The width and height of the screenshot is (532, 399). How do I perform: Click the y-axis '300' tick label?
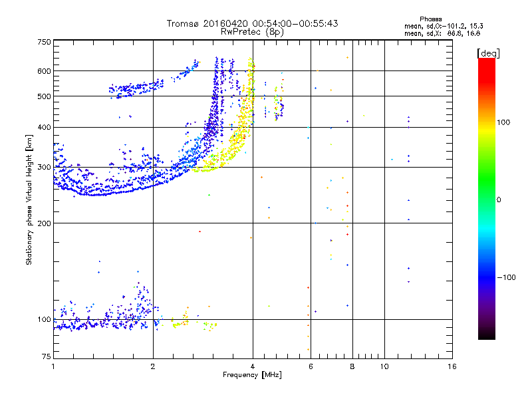pyautogui.click(x=44, y=168)
